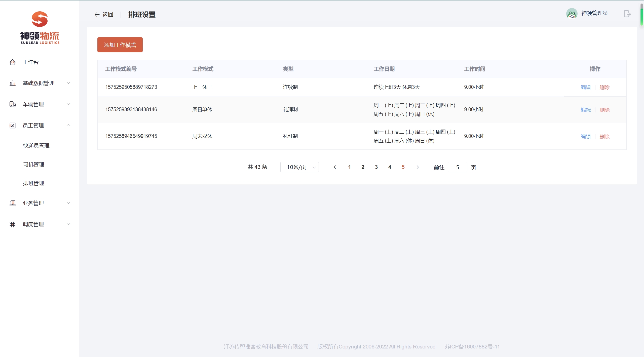Click the 前往 page number input
Screen dimensions: 644x357
tap(458, 167)
